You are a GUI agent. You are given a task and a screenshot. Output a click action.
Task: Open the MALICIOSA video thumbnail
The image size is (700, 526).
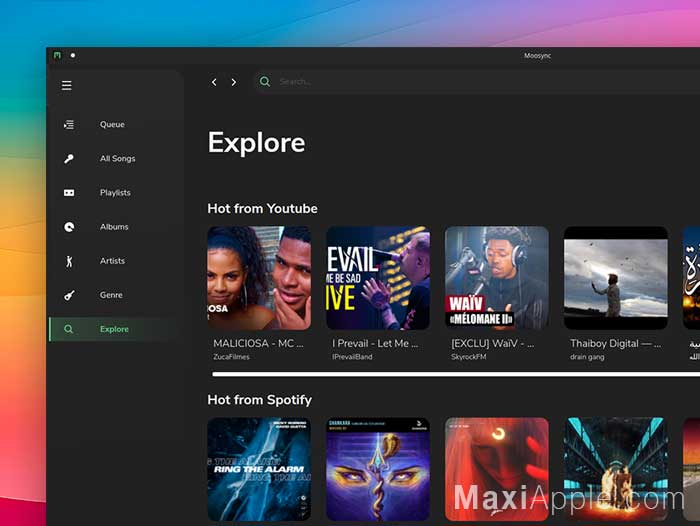259,278
